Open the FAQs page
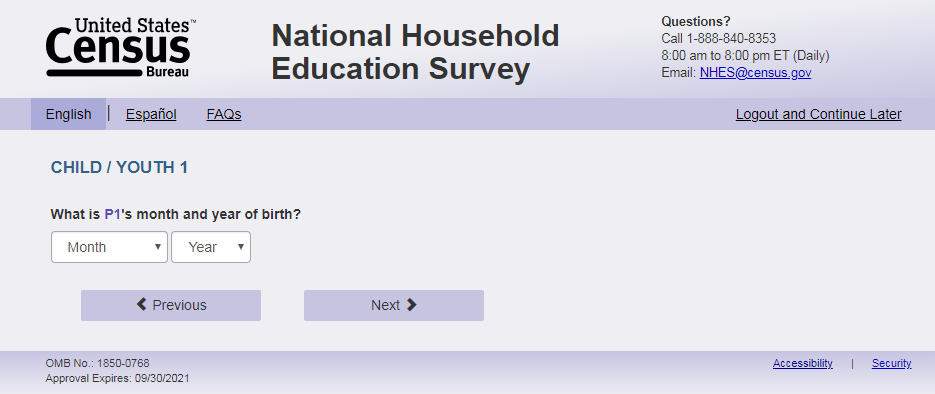935x394 pixels. tap(224, 114)
